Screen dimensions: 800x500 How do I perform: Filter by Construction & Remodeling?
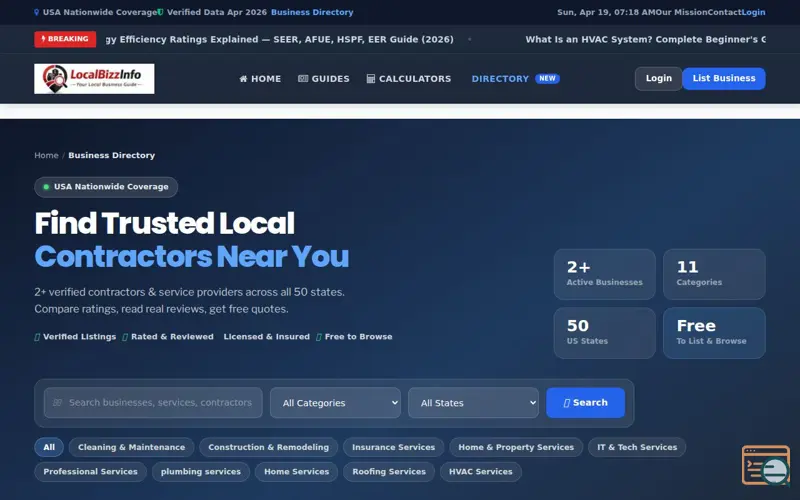(268, 447)
